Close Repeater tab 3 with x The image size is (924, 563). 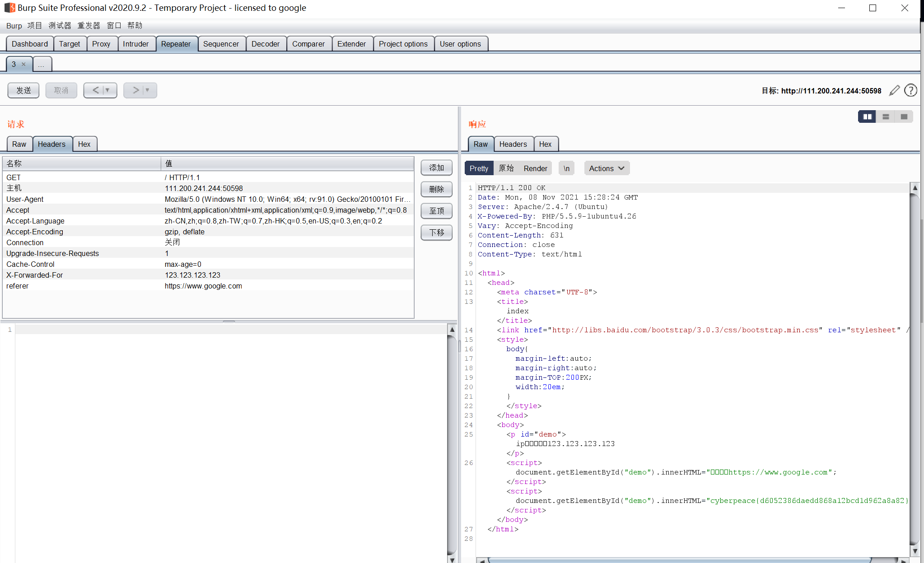[x=23, y=64]
